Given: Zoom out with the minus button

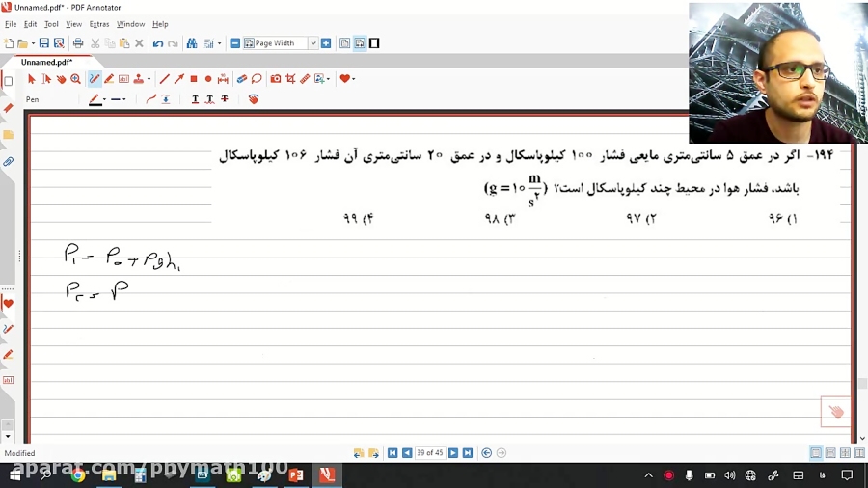Looking at the screenshot, I should click(234, 43).
